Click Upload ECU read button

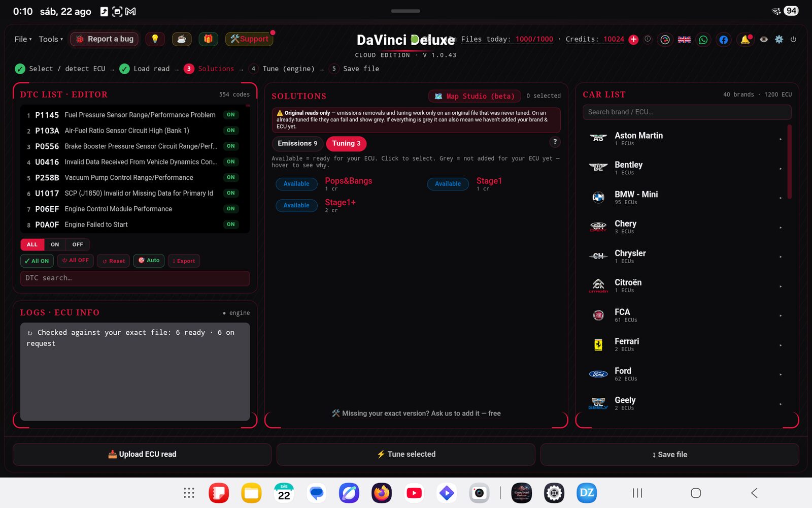pos(142,454)
